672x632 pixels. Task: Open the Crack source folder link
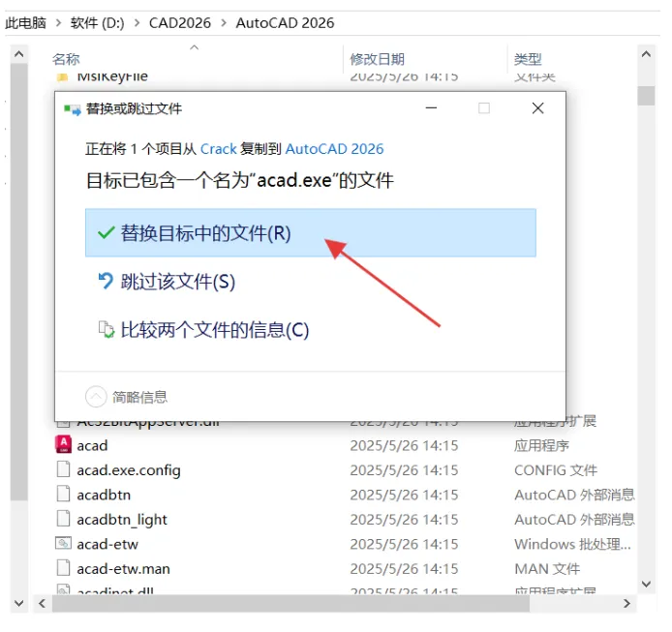pos(218,149)
